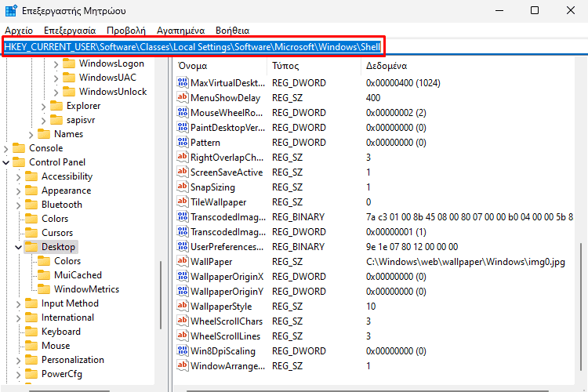Select the WallpaperOriginX DWORD icon
The height and width of the screenshot is (392, 588).
pyautogui.click(x=183, y=277)
